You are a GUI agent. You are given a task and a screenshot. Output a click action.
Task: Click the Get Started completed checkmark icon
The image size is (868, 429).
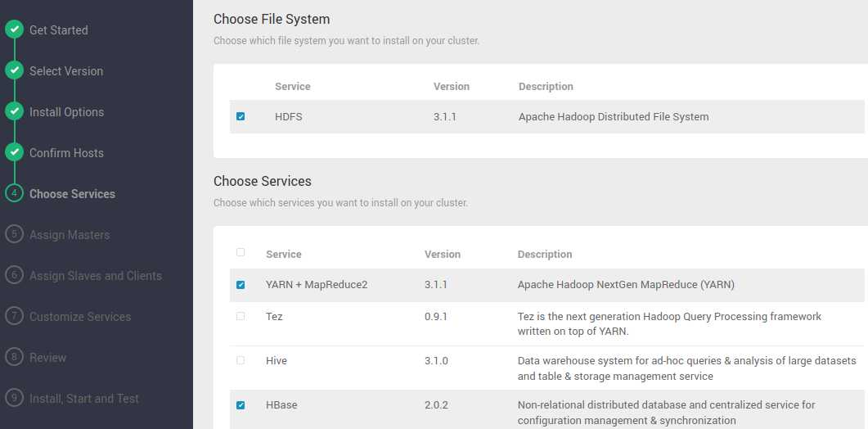coord(14,30)
